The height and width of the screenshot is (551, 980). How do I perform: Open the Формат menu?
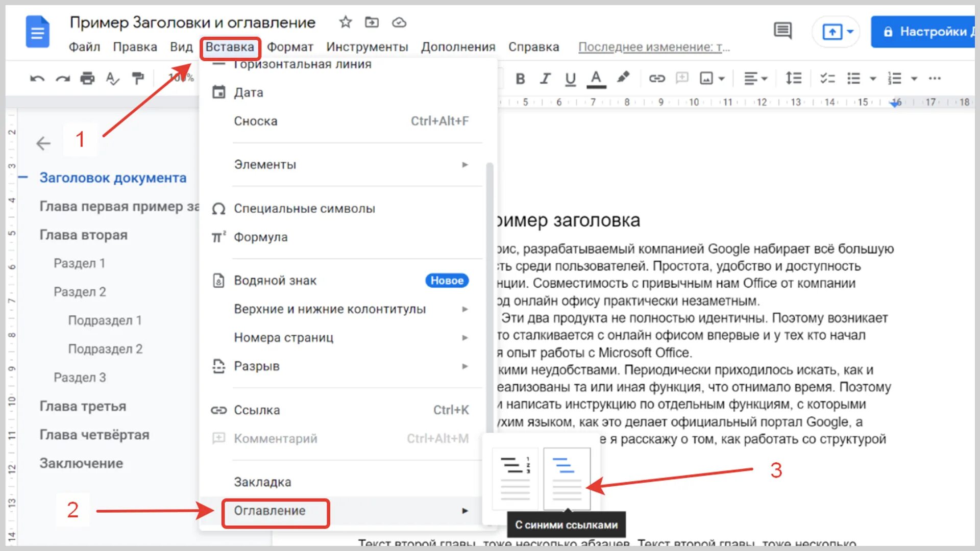coord(289,47)
